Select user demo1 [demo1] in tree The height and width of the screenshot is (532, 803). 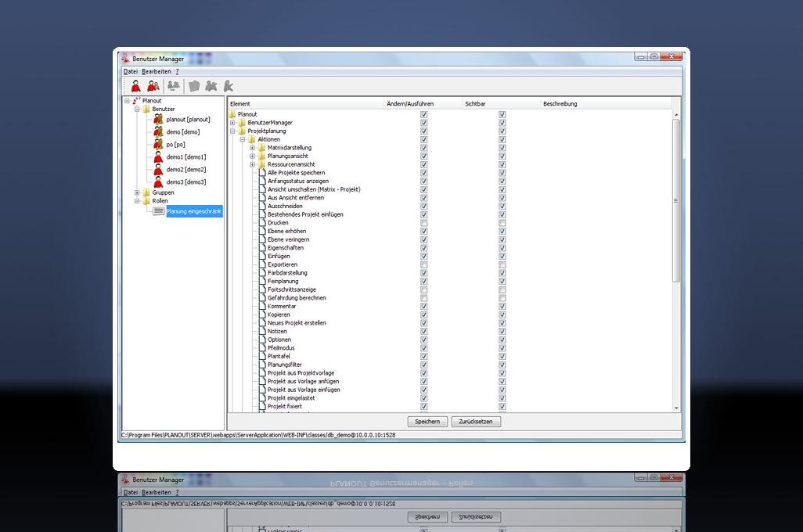coord(185,157)
